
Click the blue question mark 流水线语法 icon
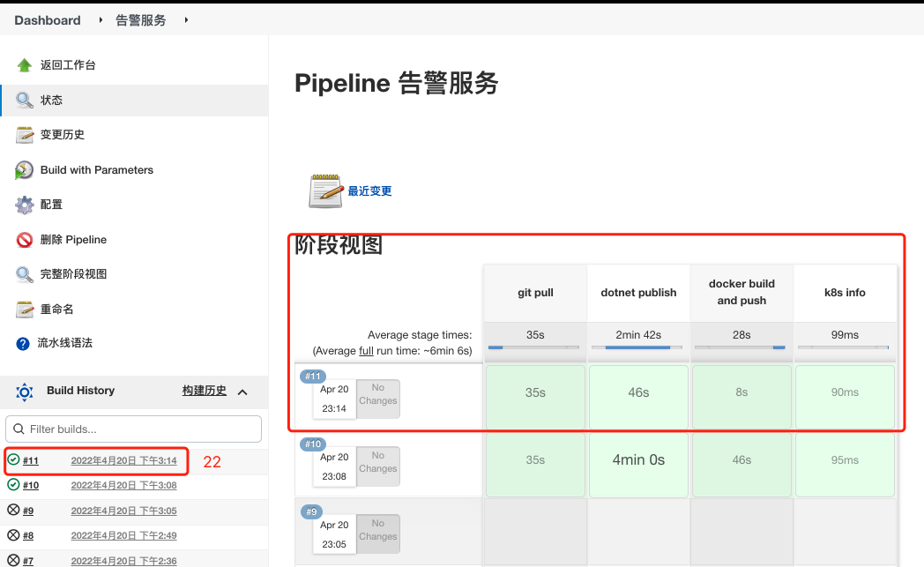coord(24,343)
